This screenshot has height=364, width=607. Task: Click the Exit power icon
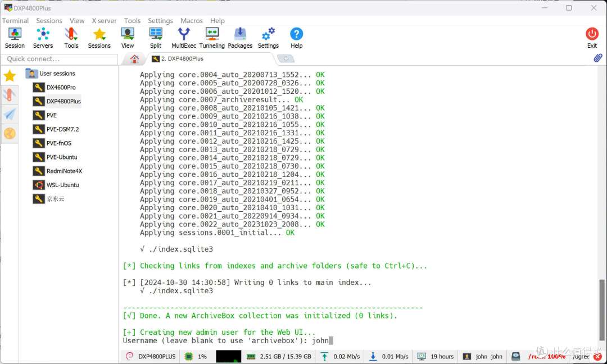tap(592, 38)
